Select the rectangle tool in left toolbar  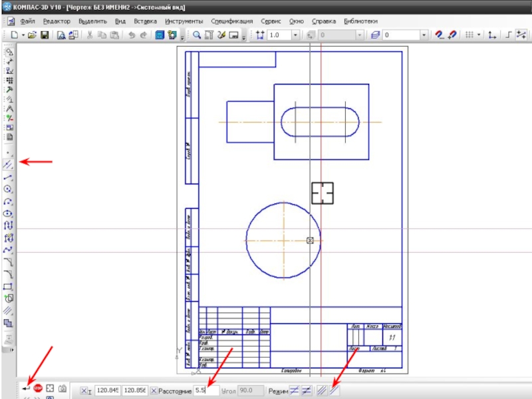tap(9, 287)
